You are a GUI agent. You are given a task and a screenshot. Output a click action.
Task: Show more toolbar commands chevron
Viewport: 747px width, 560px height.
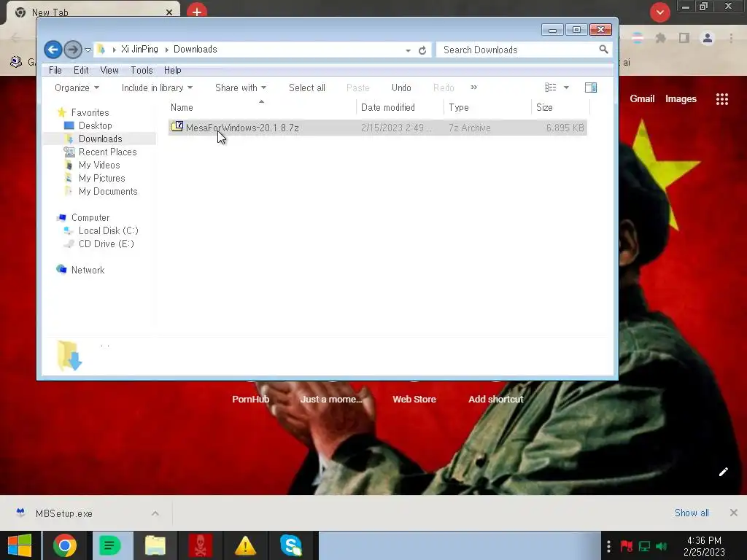click(474, 87)
